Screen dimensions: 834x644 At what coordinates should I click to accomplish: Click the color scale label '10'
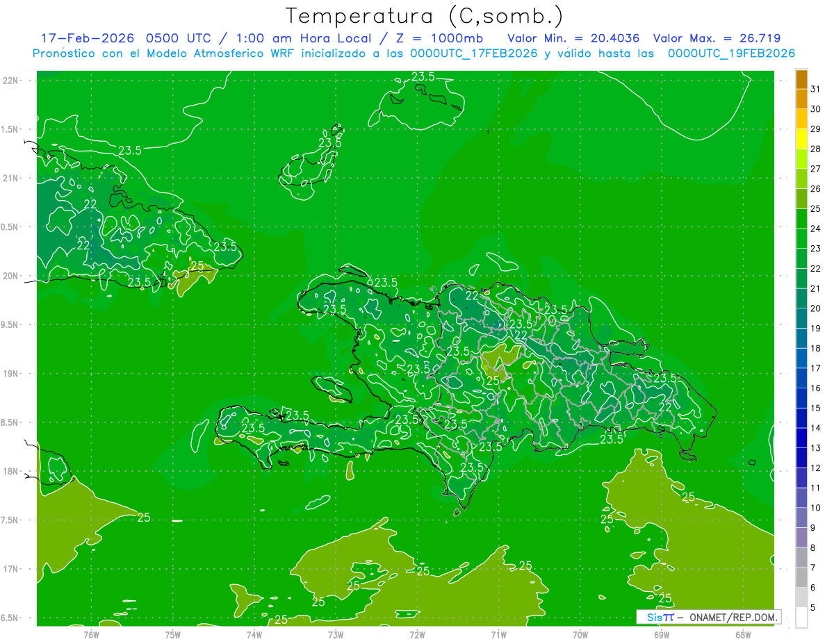816,508
